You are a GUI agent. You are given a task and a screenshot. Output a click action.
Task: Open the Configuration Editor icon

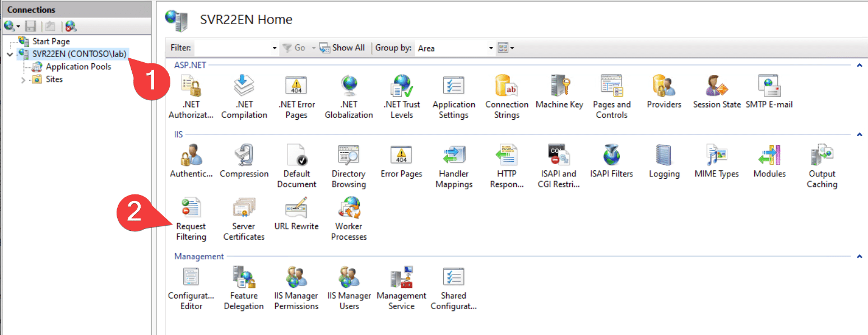[191, 289]
